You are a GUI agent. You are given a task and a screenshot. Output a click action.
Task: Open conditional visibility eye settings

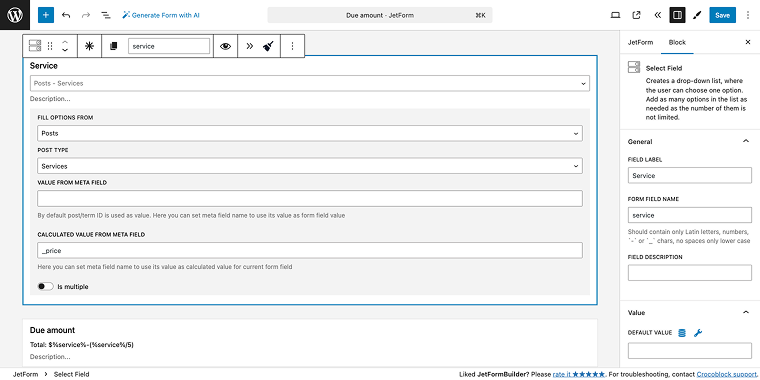tap(225, 46)
